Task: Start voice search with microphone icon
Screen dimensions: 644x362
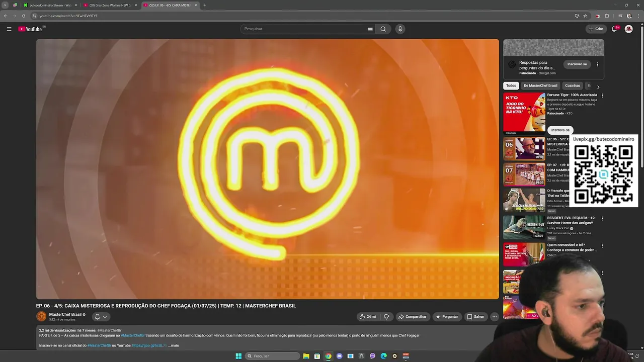Action: click(400, 29)
